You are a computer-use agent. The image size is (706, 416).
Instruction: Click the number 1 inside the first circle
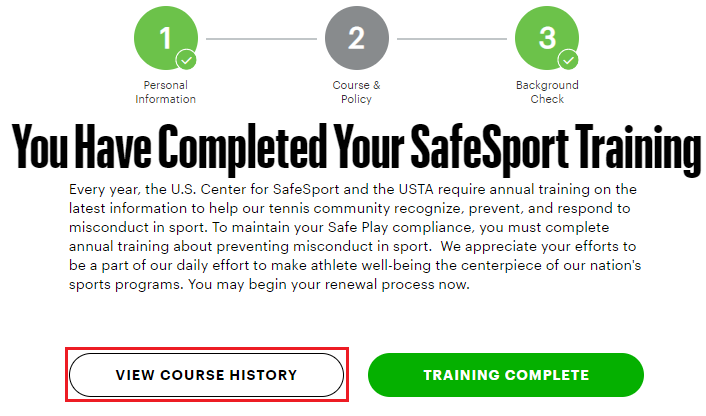point(166,38)
